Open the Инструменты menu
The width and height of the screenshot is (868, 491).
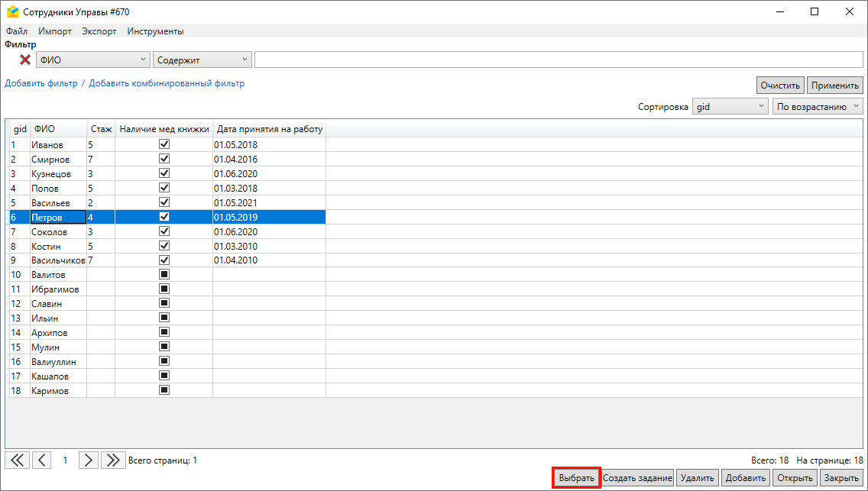[x=155, y=31]
